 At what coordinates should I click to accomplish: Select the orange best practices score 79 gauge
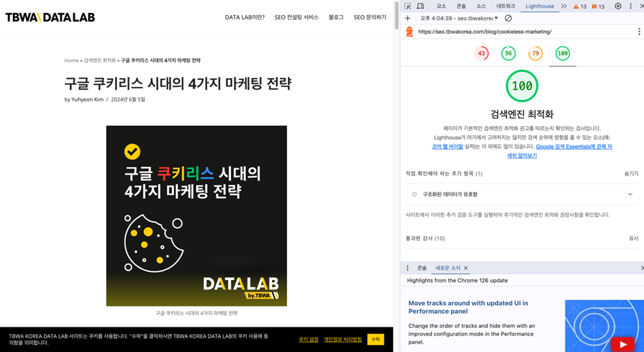pos(535,53)
